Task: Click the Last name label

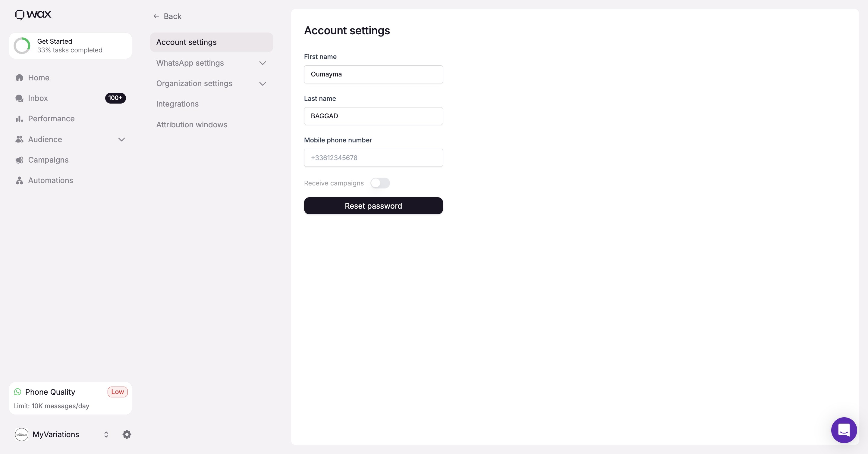Action: (x=320, y=99)
